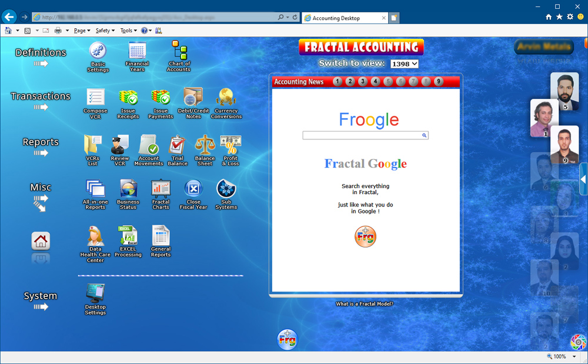Click colorful camera icon at bottom right
The height and width of the screenshot is (364, 588).
(578, 342)
